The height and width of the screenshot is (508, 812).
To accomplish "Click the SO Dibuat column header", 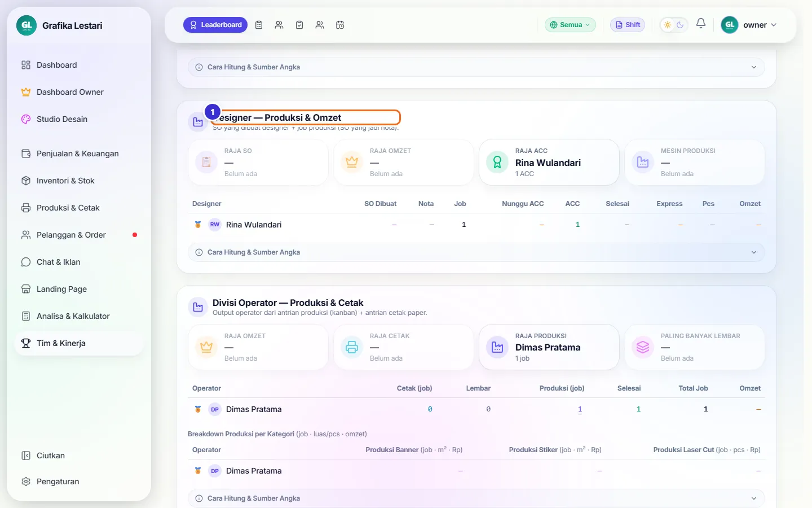I will (381, 204).
